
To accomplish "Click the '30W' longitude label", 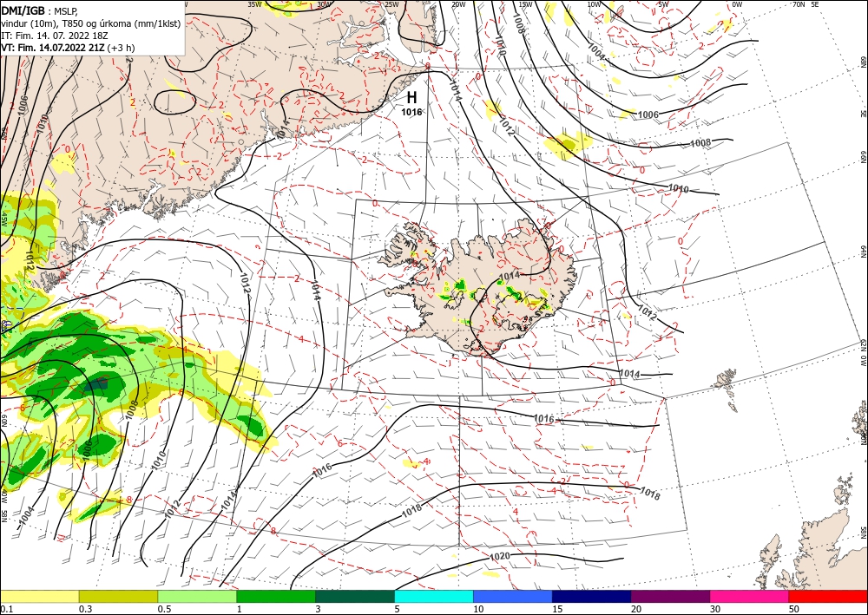I will [325, 4].
